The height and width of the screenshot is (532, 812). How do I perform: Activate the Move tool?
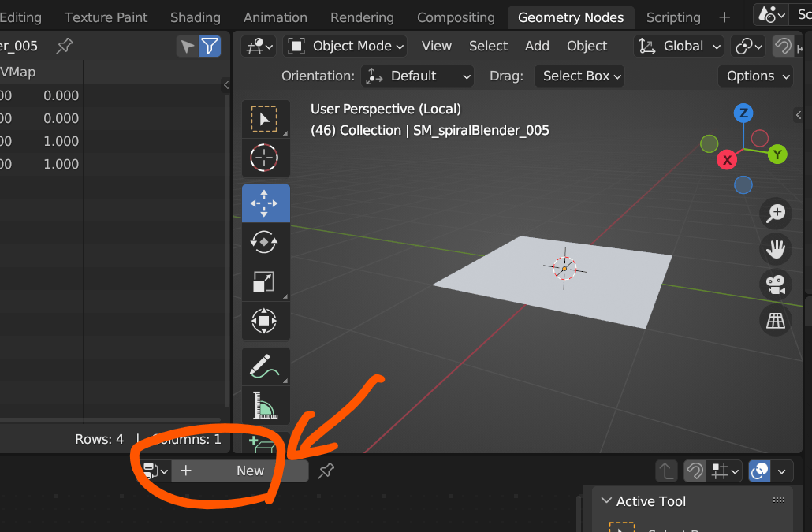click(x=265, y=203)
